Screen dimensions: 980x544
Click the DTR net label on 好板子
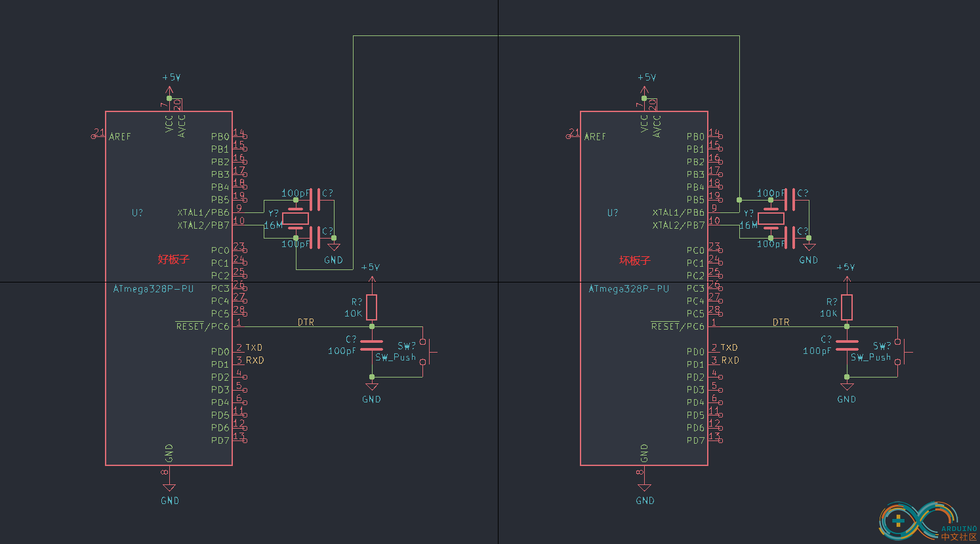tap(306, 322)
